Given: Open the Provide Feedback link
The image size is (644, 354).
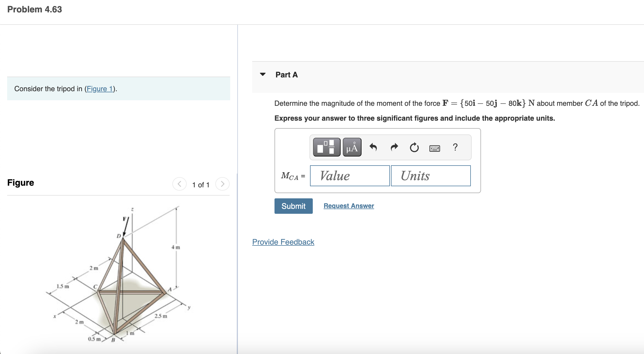Looking at the screenshot, I should [283, 242].
